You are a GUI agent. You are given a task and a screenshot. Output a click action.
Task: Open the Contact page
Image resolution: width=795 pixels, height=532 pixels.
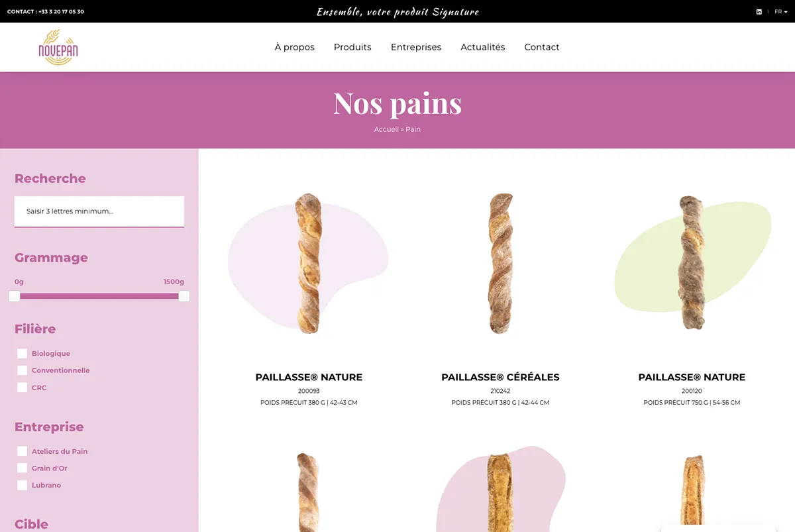tap(542, 47)
